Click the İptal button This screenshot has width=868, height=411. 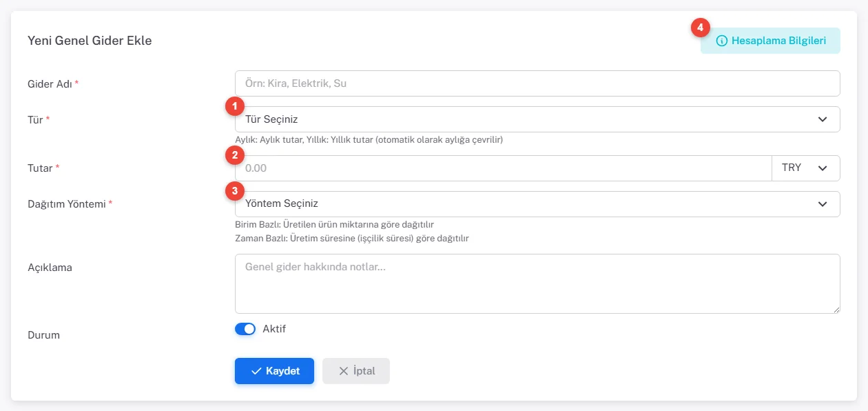[x=356, y=371]
